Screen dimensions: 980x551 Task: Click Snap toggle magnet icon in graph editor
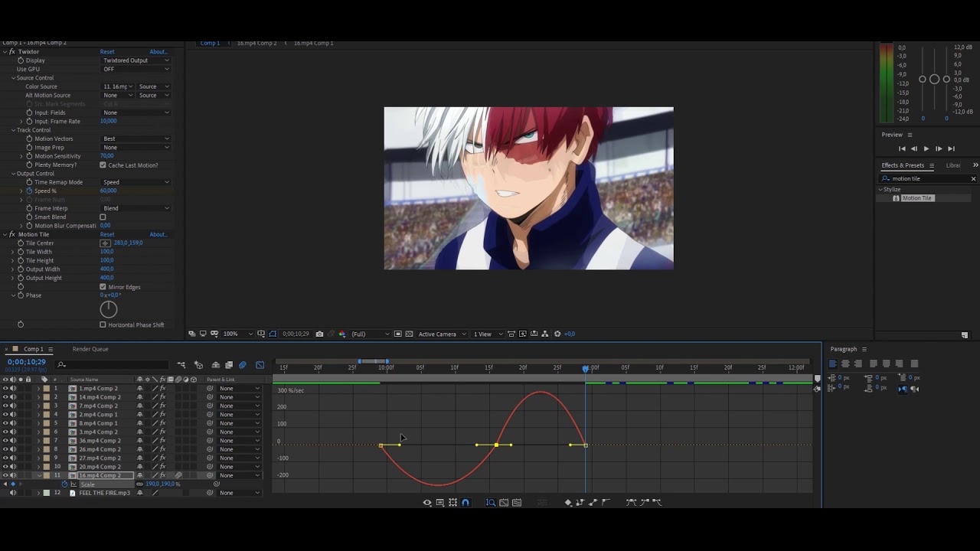tap(465, 503)
